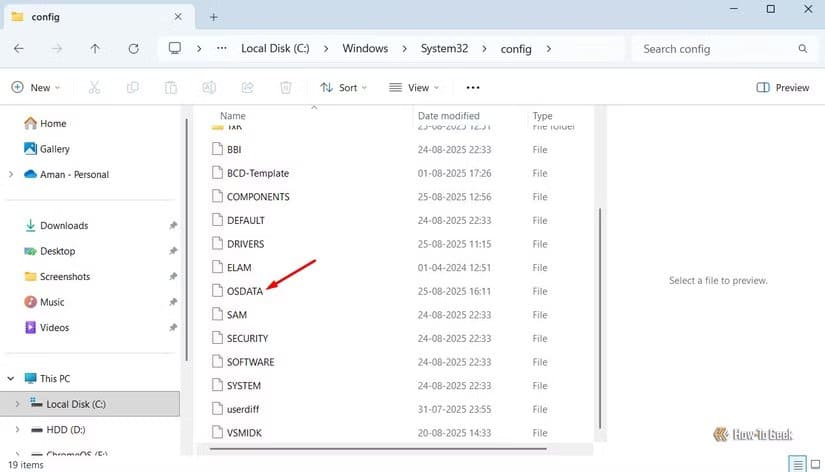Select the OSDATA file
This screenshot has height=472, width=825.
pyautogui.click(x=245, y=291)
